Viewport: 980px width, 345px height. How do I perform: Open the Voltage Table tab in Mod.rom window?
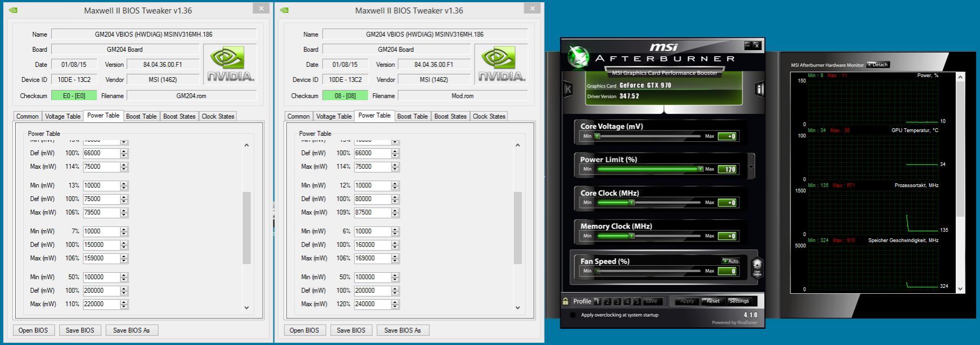[x=334, y=116]
